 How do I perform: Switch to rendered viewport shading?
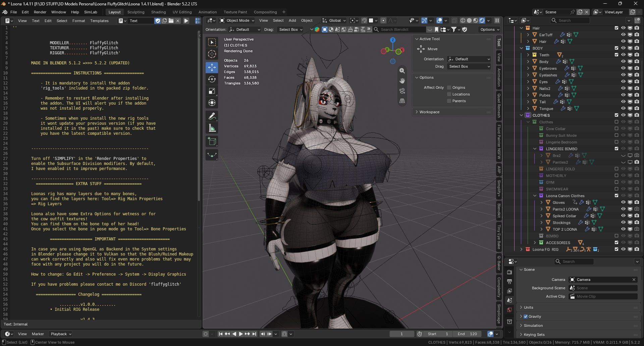[x=482, y=20]
